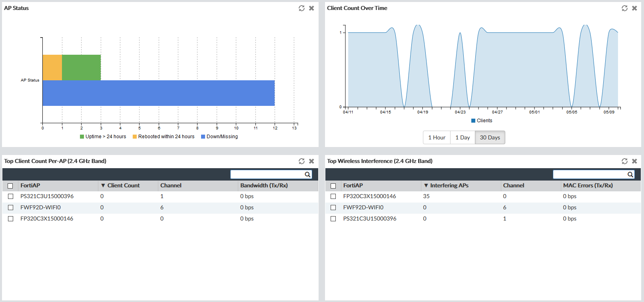
Task: Click search magnifier in Wireless Interference table
Action: (630, 175)
